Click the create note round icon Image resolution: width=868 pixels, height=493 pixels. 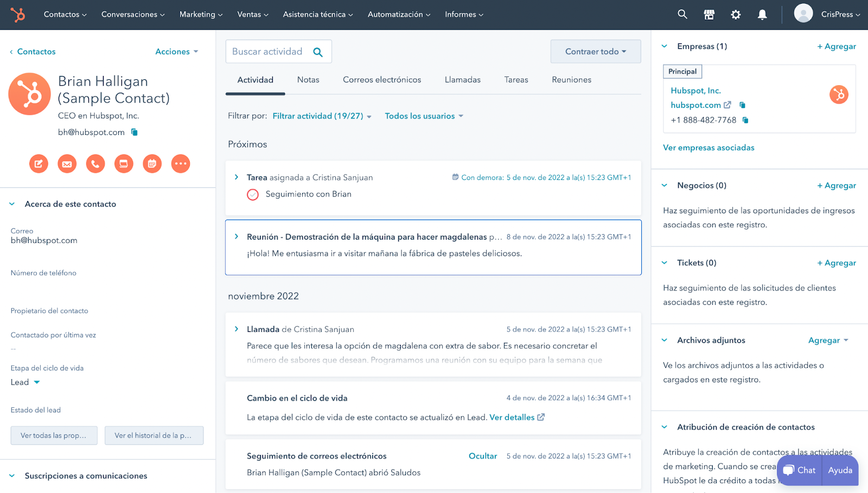click(39, 163)
